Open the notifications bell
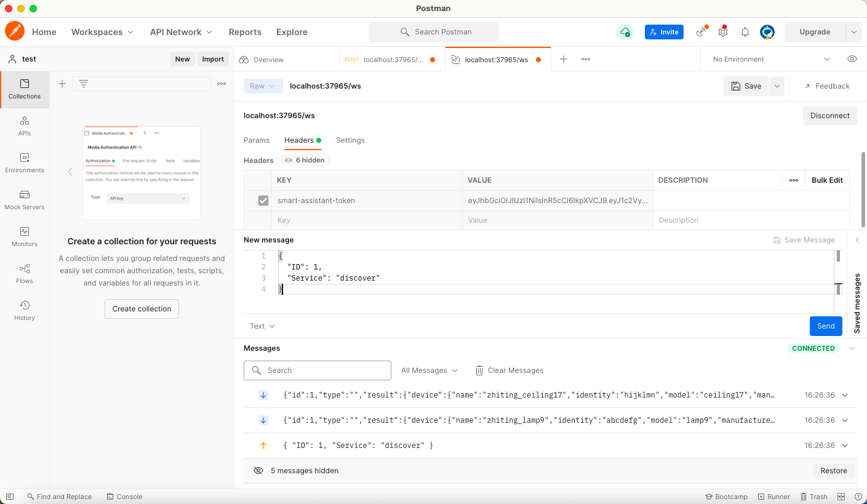The height and width of the screenshot is (504, 867). [745, 32]
